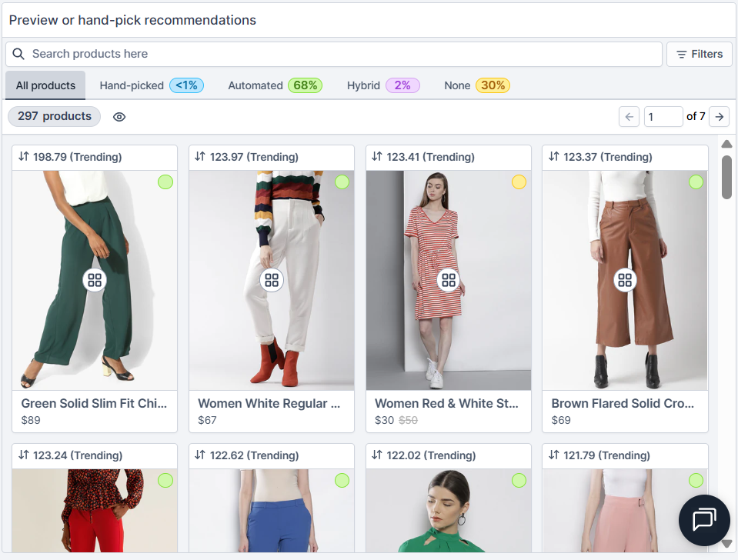This screenshot has width=738, height=560.
Task: Click the sort arrows icon beside 121.79 (Trending)
Action: 554,455
